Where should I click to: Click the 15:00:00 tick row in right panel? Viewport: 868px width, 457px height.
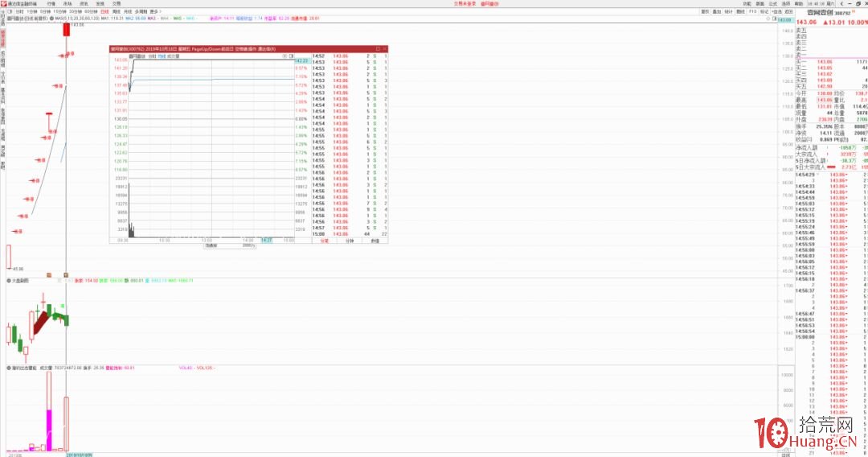[x=832, y=337]
